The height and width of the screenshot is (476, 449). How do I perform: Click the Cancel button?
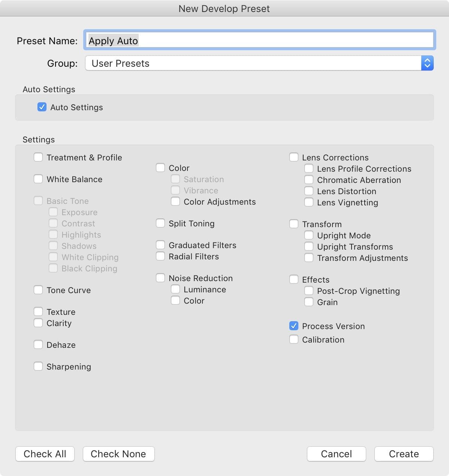[x=337, y=454]
